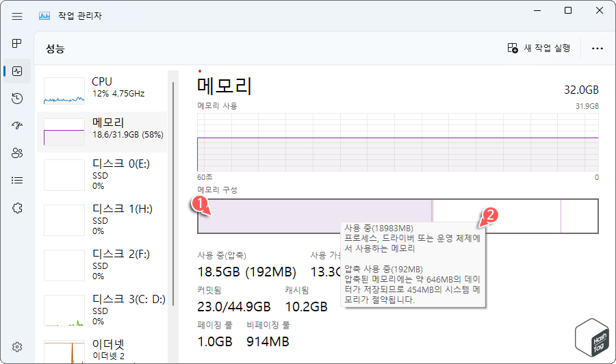
Task: Click the 메모리 구성 label
Action: [x=217, y=190]
